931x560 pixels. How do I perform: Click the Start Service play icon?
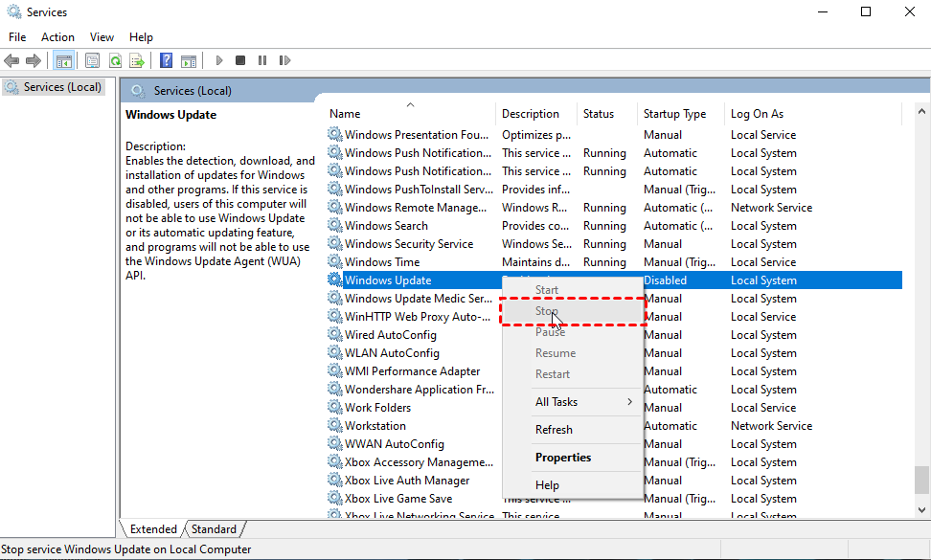tap(219, 60)
